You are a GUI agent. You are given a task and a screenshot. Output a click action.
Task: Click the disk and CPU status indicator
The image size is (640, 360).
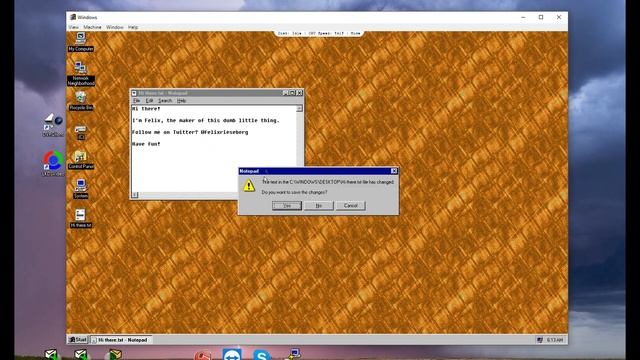319,33
